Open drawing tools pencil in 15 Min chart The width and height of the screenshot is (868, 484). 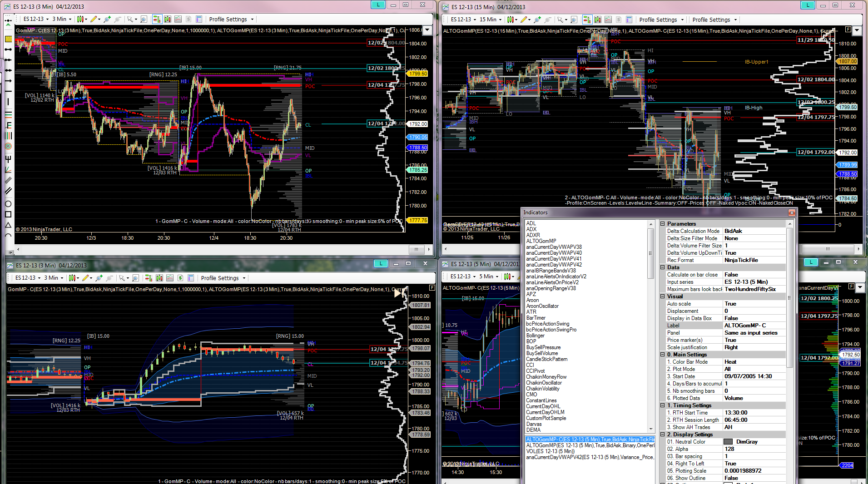(x=525, y=20)
